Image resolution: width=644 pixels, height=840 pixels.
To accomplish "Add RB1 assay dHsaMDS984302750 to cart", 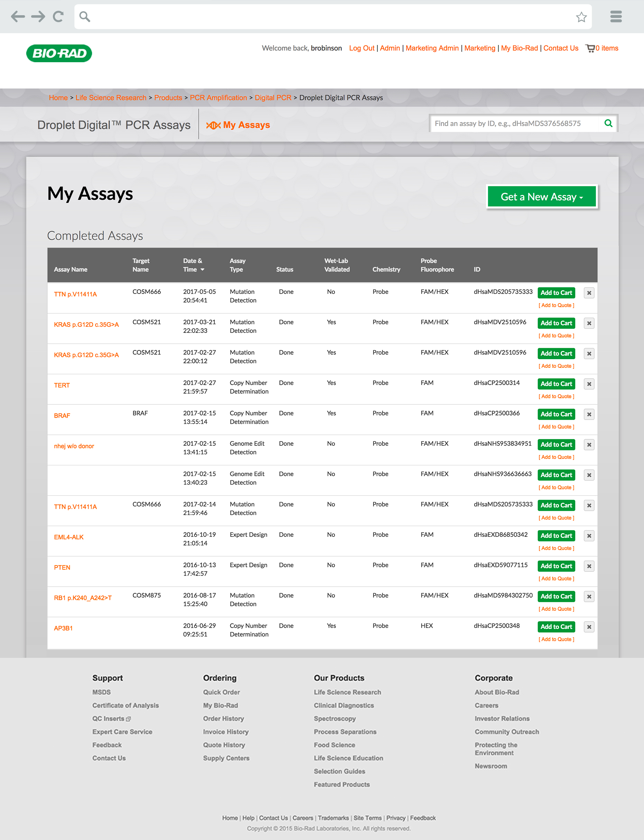I will coord(556,596).
